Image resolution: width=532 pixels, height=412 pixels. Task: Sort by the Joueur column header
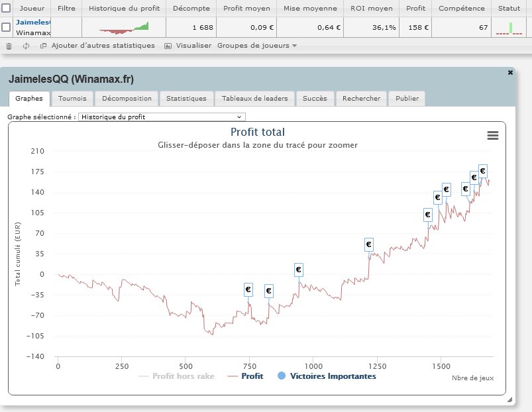[32, 8]
